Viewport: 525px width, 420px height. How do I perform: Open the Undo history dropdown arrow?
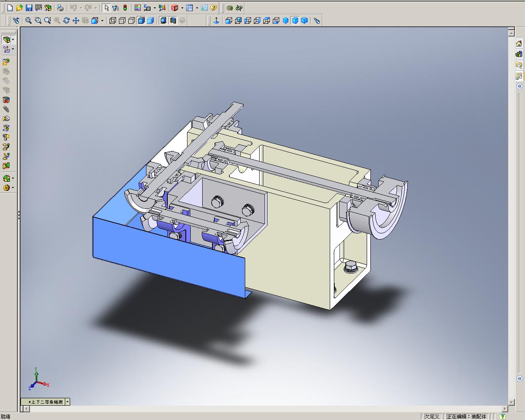(81, 8)
